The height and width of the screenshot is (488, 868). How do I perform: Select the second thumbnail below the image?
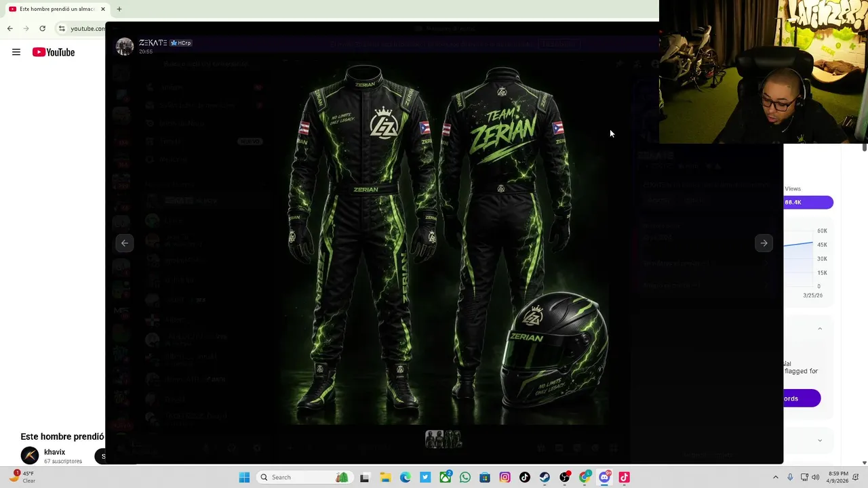tap(453, 439)
